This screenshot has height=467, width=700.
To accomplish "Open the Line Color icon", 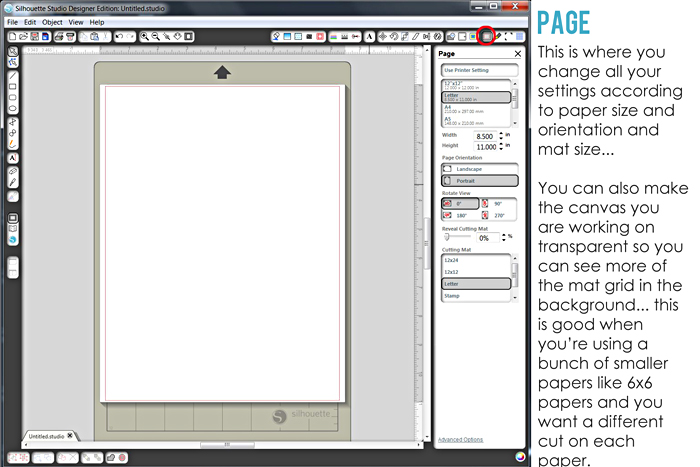I will pyautogui.click(x=333, y=37).
